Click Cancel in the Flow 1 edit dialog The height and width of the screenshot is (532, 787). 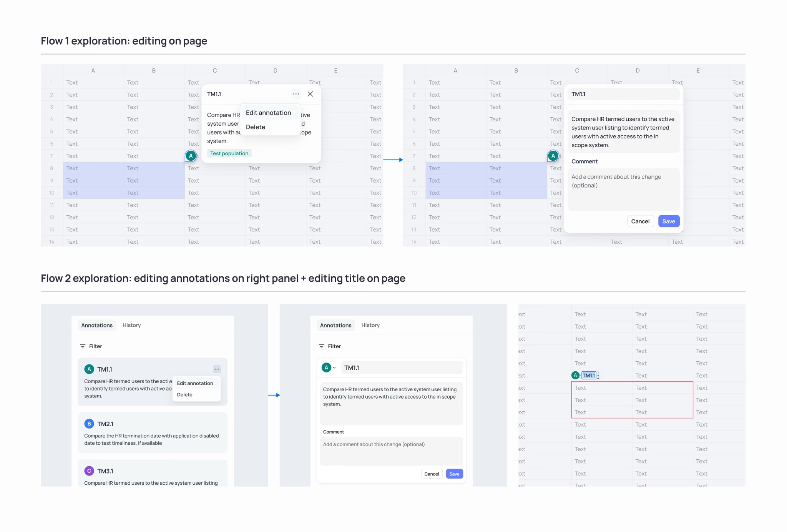click(x=640, y=221)
